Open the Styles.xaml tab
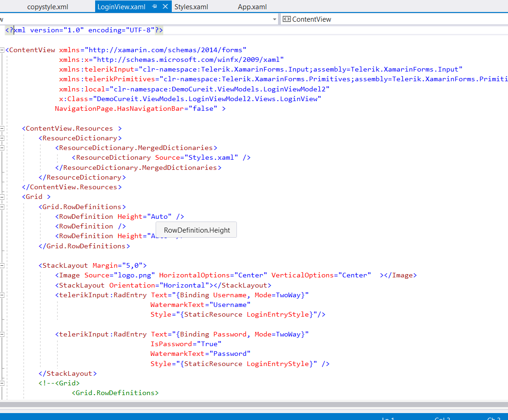 click(191, 7)
